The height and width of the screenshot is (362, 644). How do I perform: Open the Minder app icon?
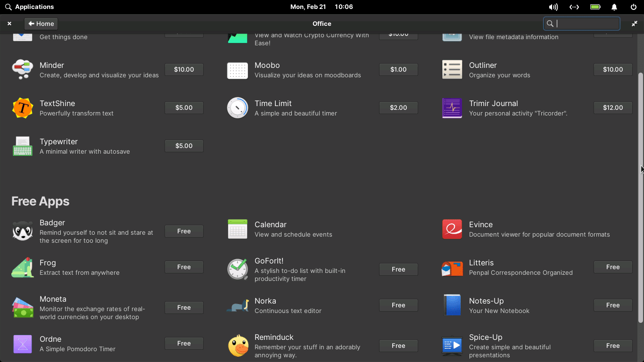click(x=23, y=70)
